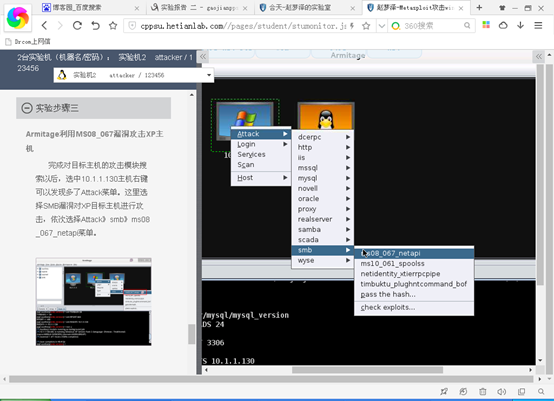Image resolution: width=554 pixels, height=401 pixels.
Task: Click the lightning speed mode icon
Action: pos(352,25)
